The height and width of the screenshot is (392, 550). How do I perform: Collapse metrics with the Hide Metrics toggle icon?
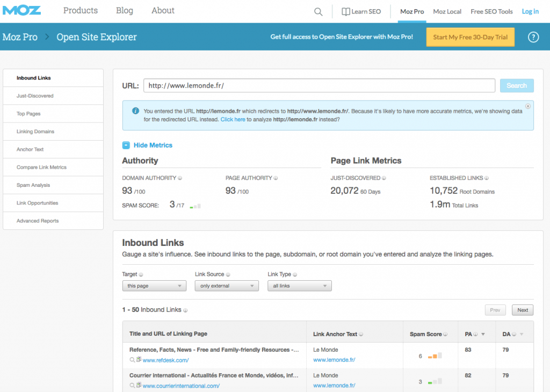[x=126, y=145]
